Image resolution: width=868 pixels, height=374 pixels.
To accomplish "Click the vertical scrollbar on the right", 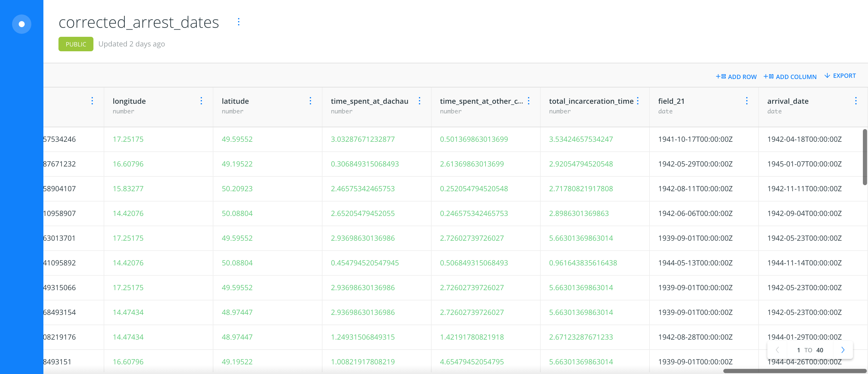I will coord(864,157).
